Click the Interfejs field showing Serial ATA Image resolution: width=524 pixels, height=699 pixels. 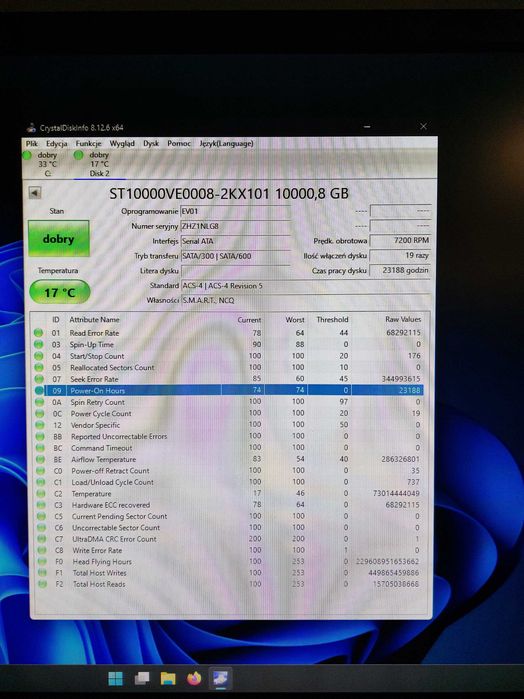coord(235,241)
